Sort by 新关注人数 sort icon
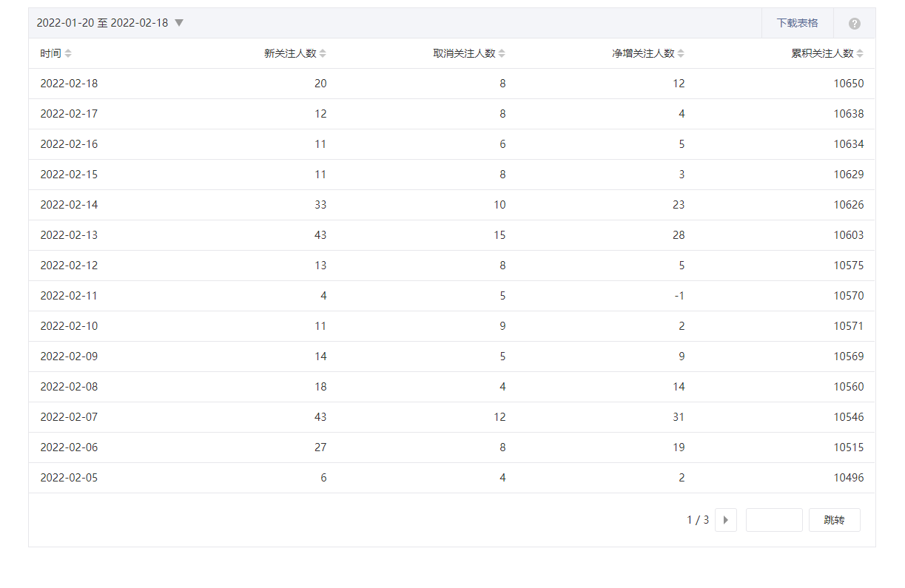 coord(323,53)
